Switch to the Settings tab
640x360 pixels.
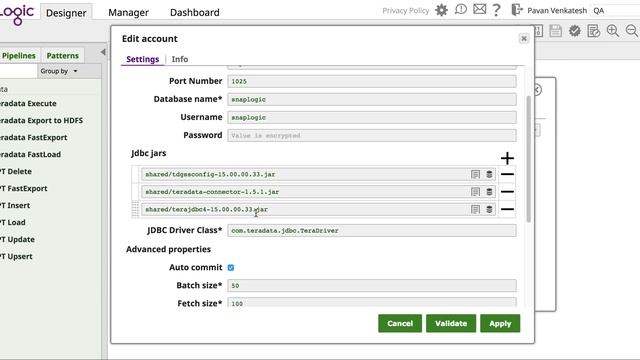142,59
